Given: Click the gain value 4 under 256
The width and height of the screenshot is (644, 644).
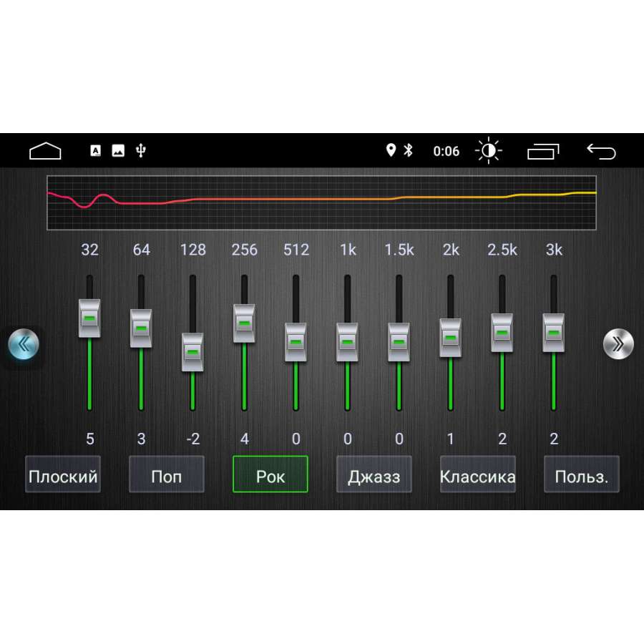Looking at the screenshot, I should tap(245, 439).
